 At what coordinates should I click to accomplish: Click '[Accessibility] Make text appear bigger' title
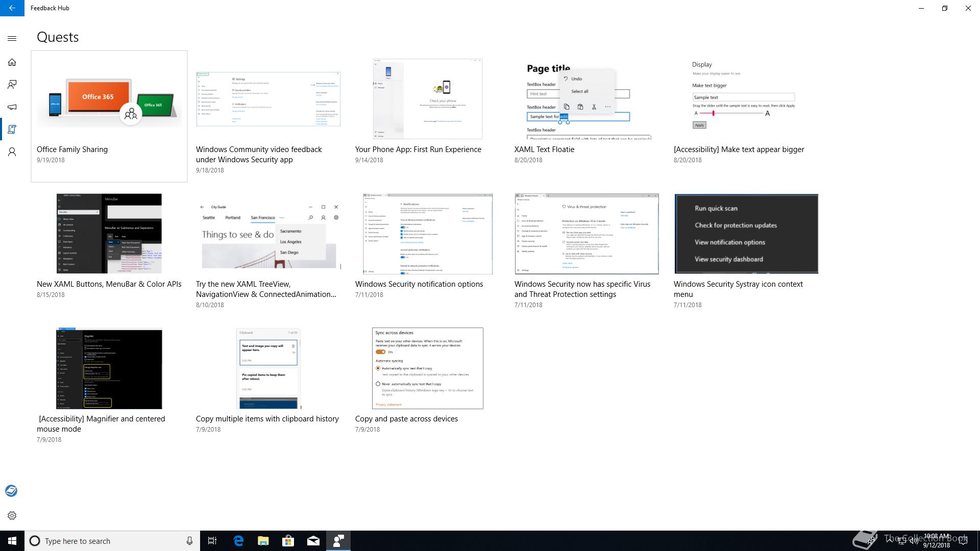click(739, 149)
